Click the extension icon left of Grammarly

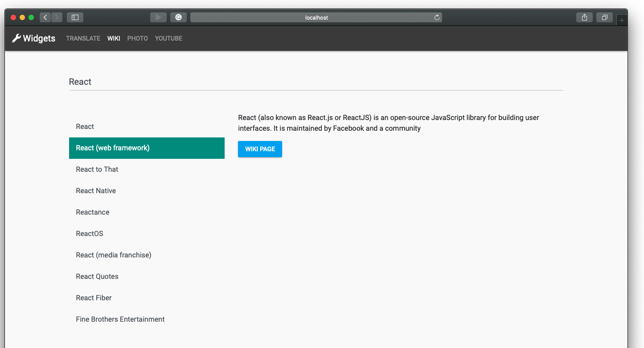point(158,17)
